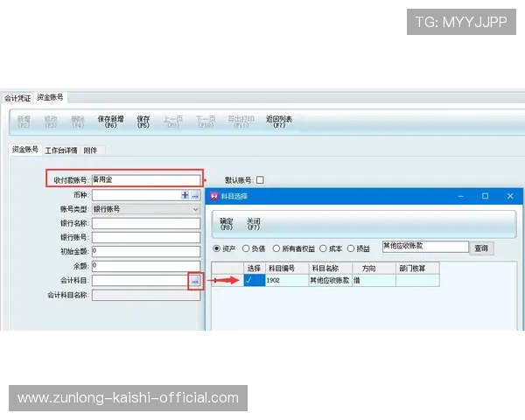
Task: Go to 上一页 (F9)
Action: click(x=173, y=122)
